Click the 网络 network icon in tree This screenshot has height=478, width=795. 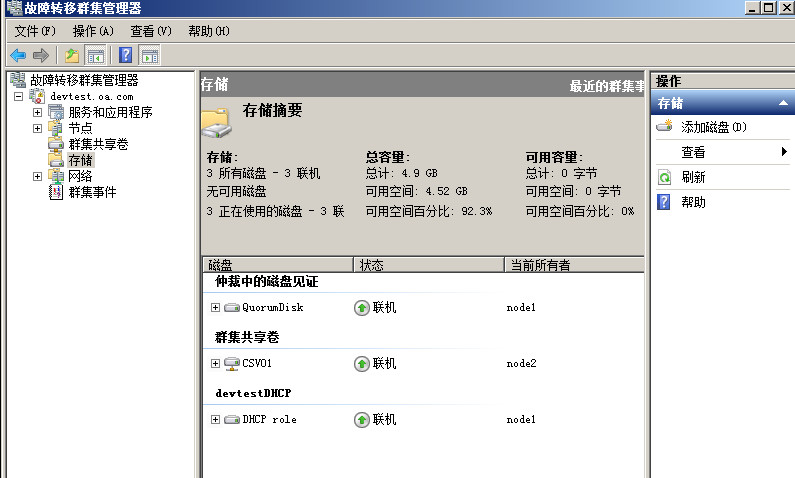pyautogui.click(x=56, y=176)
